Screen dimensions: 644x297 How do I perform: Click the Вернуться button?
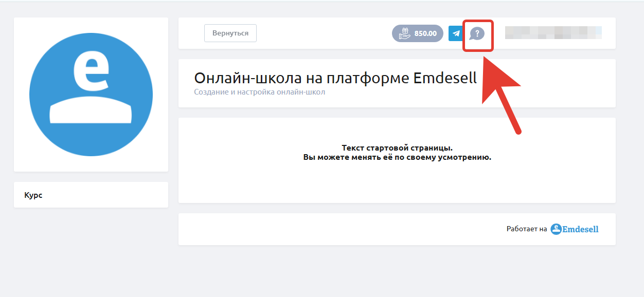click(x=230, y=33)
